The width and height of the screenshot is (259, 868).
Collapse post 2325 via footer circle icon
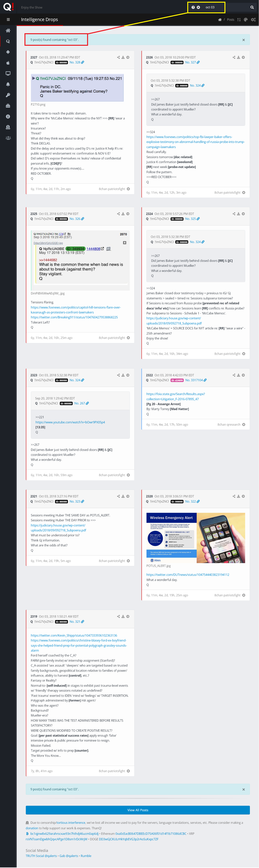pos(128,338)
